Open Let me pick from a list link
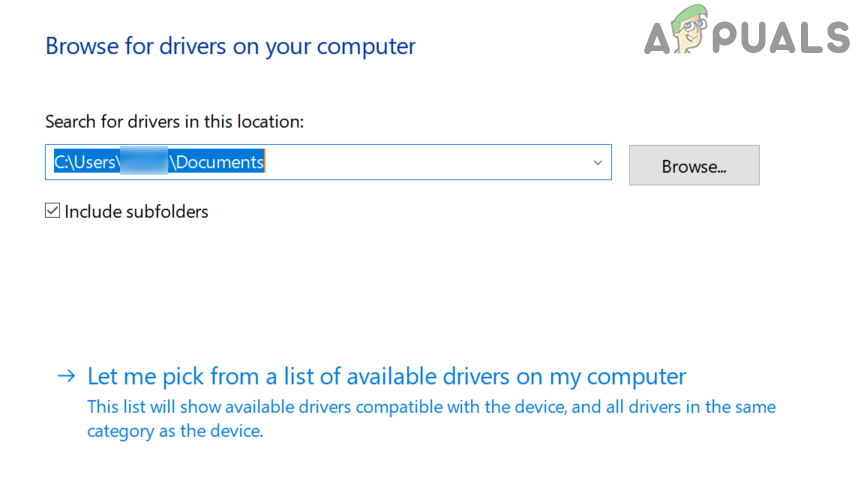The height and width of the screenshot is (483, 856). click(x=386, y=377)
